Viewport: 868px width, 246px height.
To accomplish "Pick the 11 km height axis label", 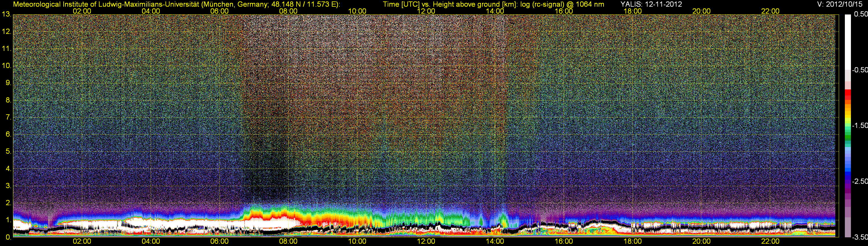I will (x=6, y=49).
